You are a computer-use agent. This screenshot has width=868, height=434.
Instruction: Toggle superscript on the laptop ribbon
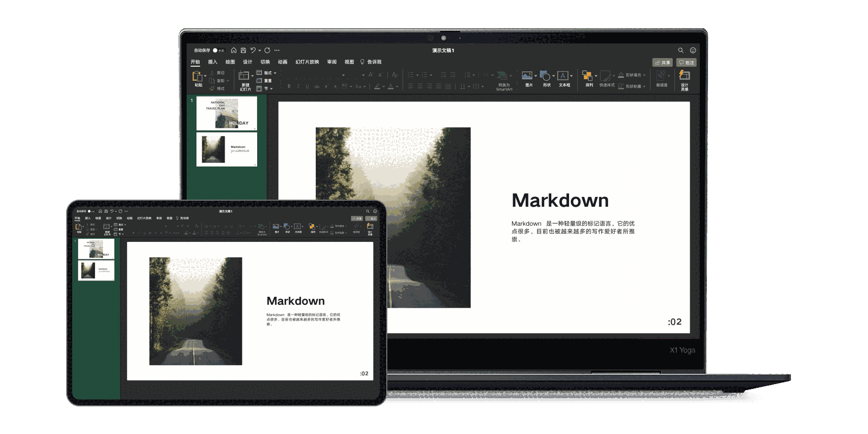pos(326,86)
